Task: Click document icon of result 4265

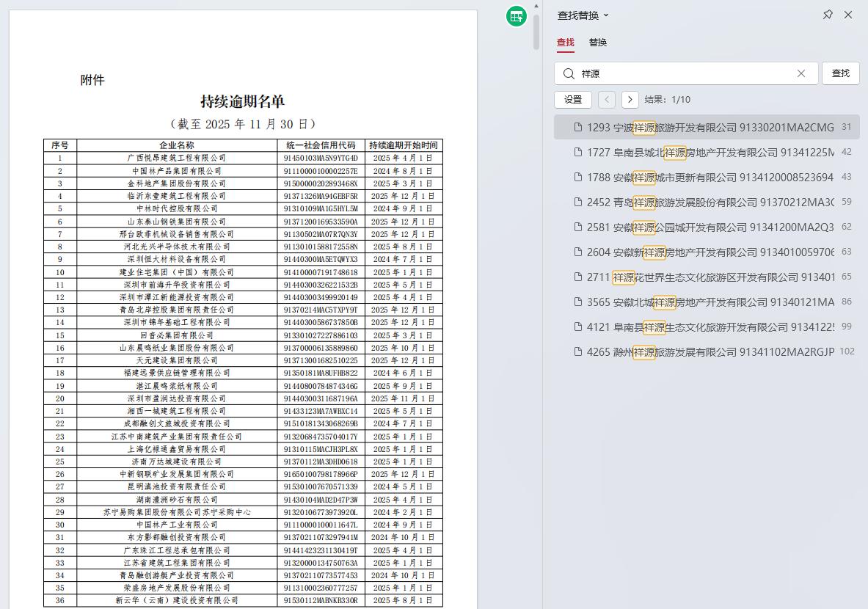Action: [578, 351]
